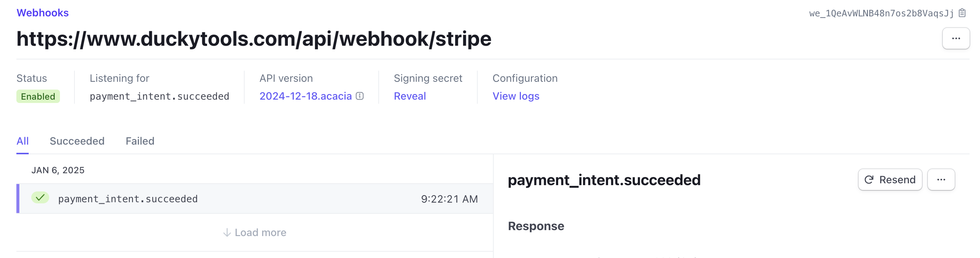Click the circular arrow icon in Resend

(x=869, y=180)
